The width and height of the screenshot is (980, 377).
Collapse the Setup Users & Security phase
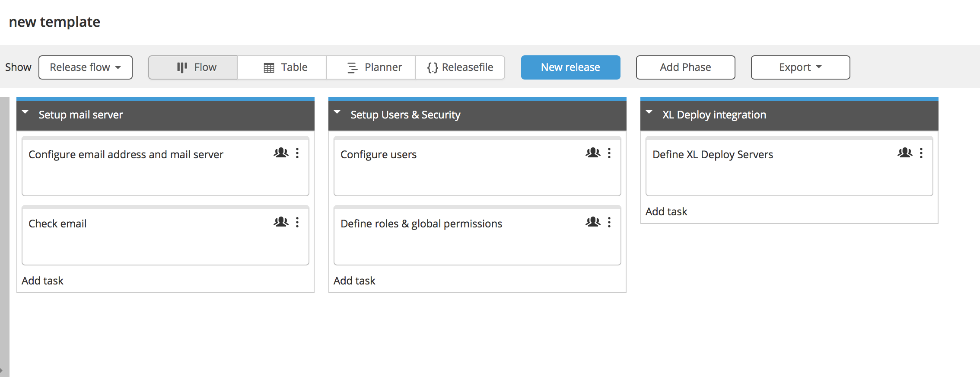tap(337, 112)
